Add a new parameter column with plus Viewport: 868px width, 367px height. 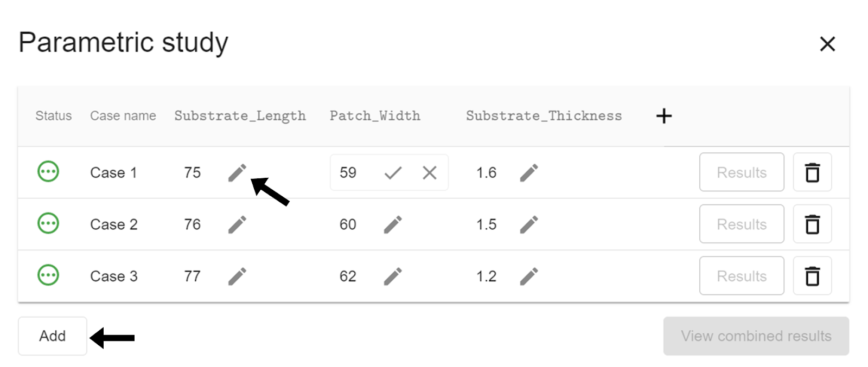[x=663, y=116]
